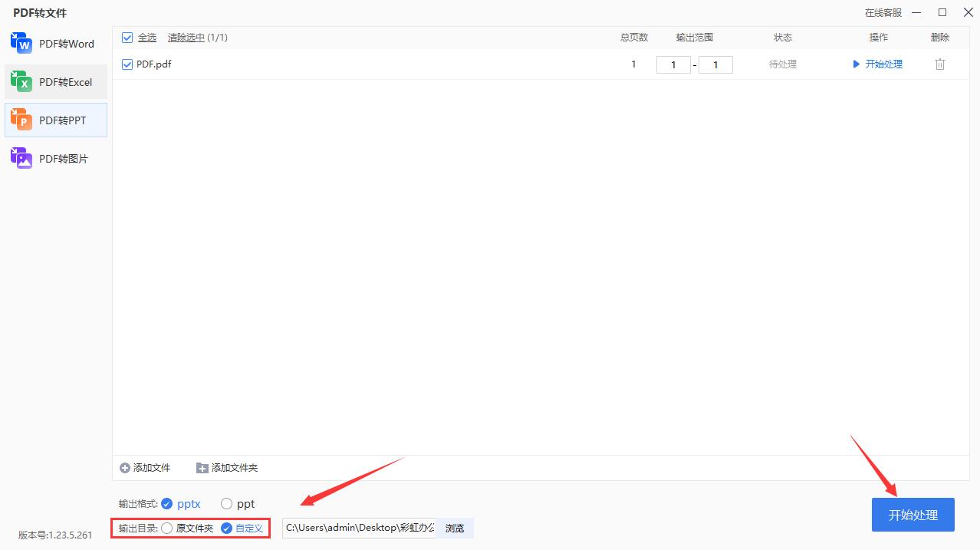This screenshot has height=550, width=980.
Task: Click 浏览 to browse output folder
Action: (455, 529)
